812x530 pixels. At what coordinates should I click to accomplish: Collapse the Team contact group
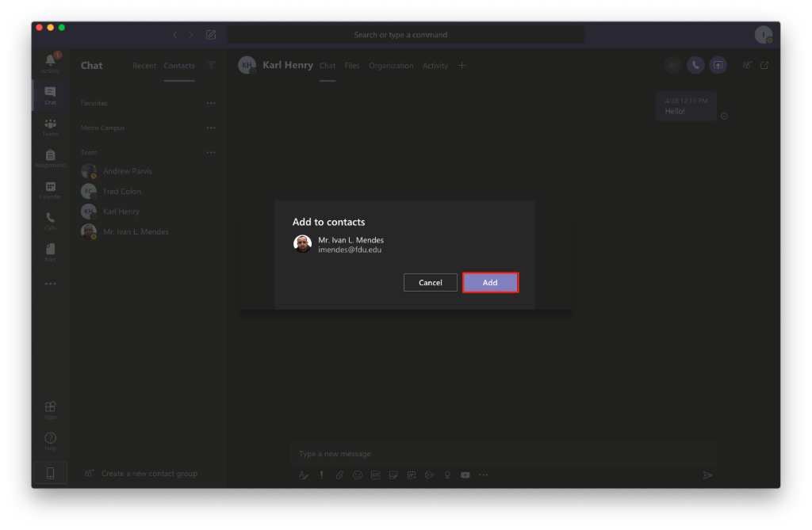[x=89, y=152]
